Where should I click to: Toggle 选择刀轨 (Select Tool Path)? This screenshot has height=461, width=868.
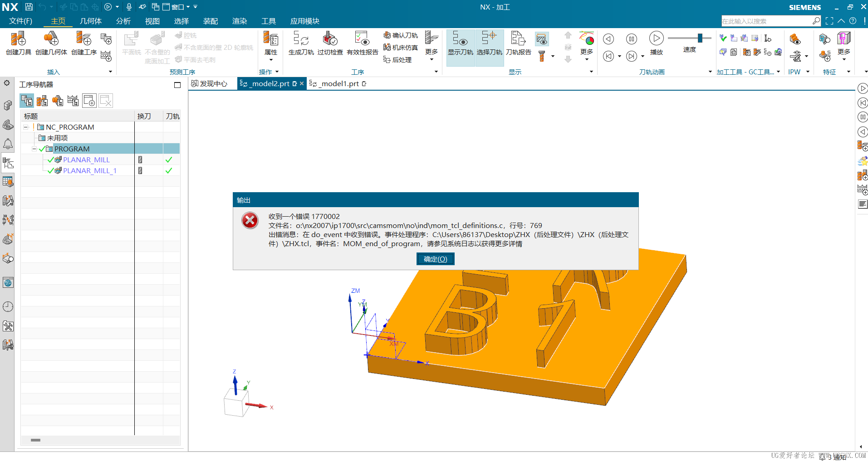click(489, 48)
